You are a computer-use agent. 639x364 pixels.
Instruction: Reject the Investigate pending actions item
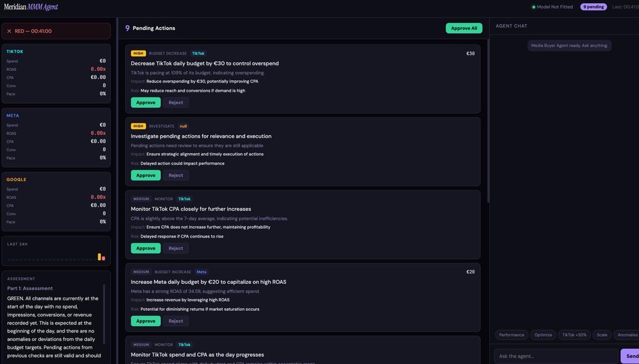[176, 176]
